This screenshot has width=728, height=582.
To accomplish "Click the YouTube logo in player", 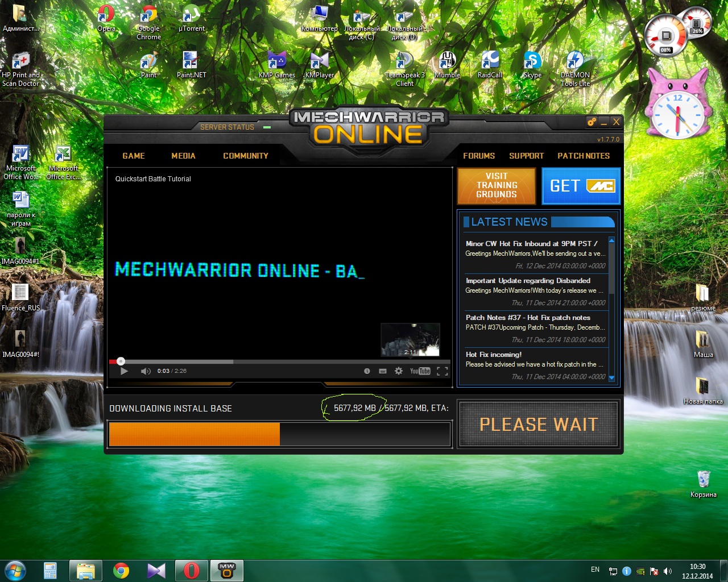I will (420, 371).
